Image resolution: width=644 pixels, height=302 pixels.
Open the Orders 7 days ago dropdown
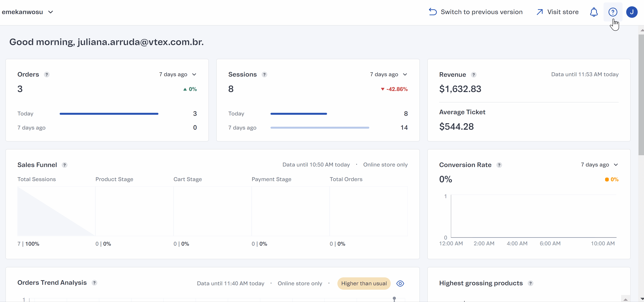pyautogui.click(x=177, y=74)
